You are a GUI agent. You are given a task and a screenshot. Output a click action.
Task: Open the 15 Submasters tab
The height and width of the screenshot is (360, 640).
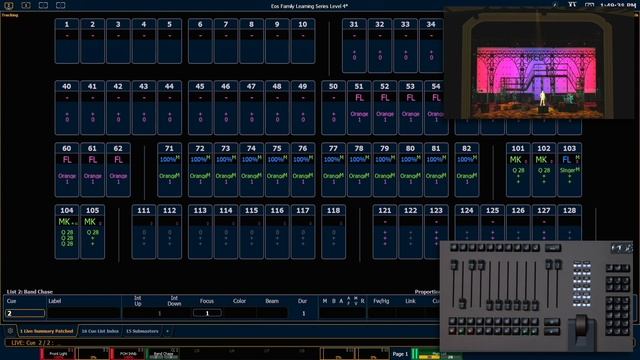(142, 331)
